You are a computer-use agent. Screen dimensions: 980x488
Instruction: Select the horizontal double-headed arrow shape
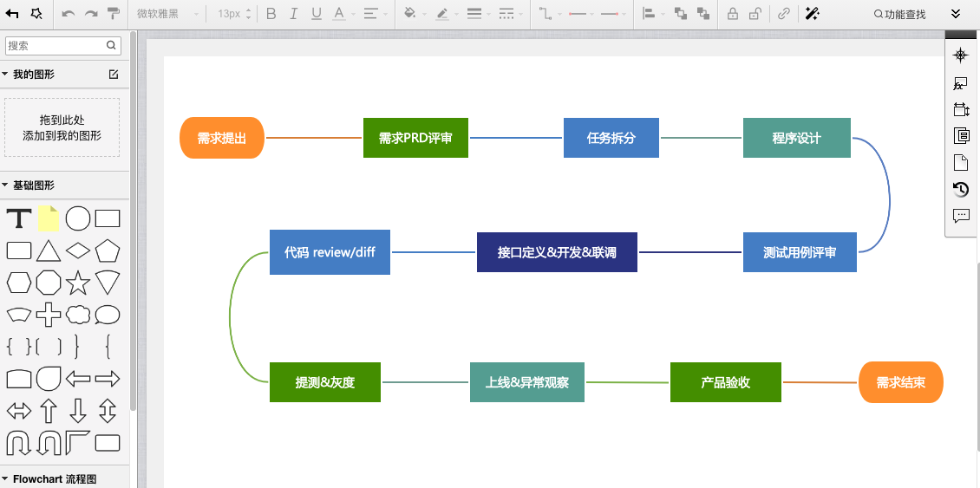coord(19,411)
